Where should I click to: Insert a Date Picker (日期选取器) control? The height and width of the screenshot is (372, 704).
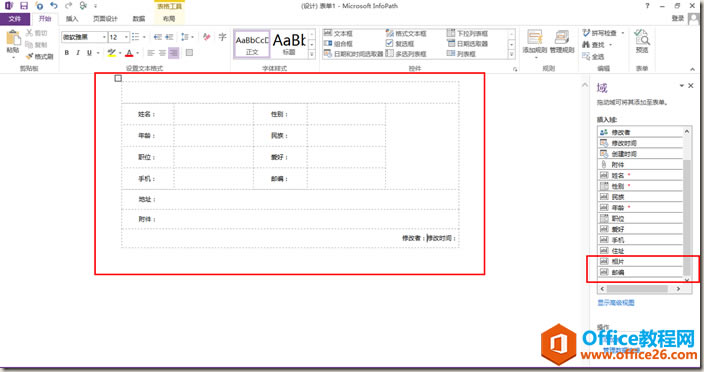coord(467,44)
